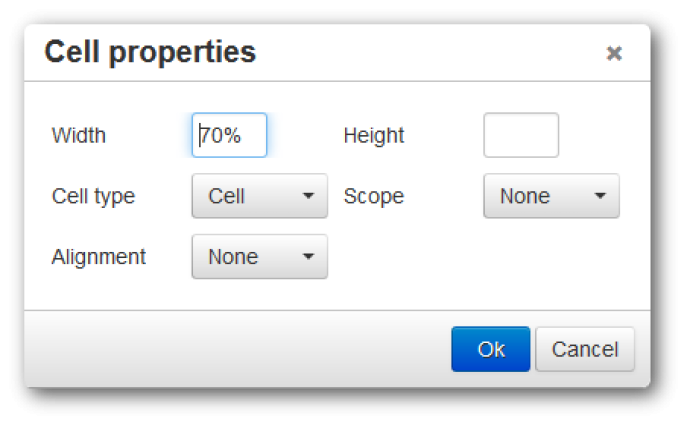The height and width of the screenshot is (425, 687).
Task: Select the Cell type label
Action: 93,196
